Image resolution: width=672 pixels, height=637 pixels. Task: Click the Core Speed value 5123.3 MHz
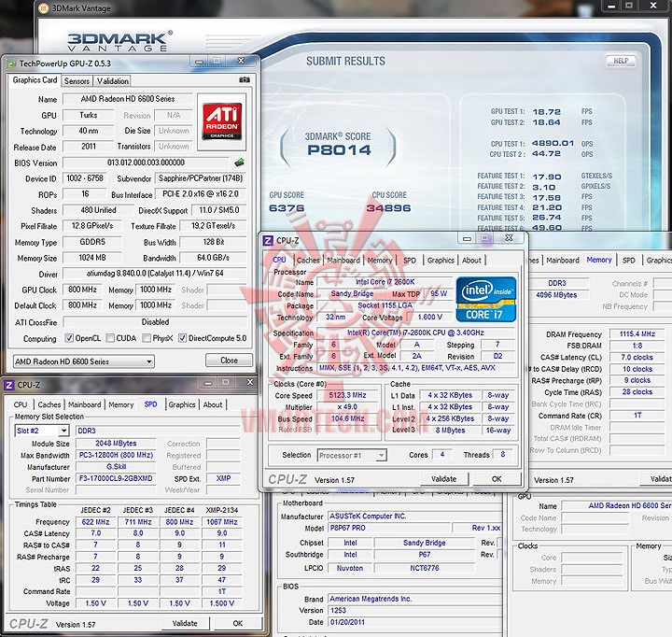coord(347,395)
